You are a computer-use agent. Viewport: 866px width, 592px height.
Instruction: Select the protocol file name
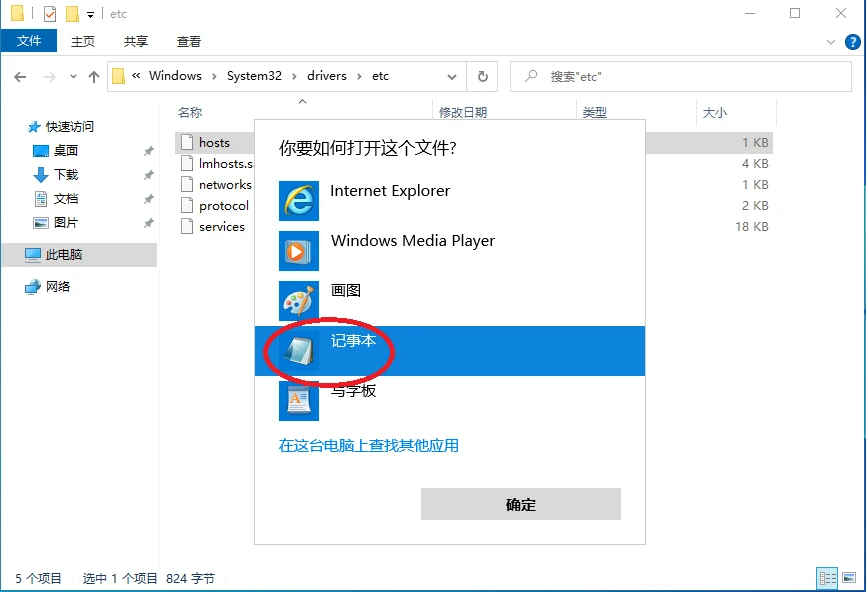pyautogui.click(x=224, y=205)
